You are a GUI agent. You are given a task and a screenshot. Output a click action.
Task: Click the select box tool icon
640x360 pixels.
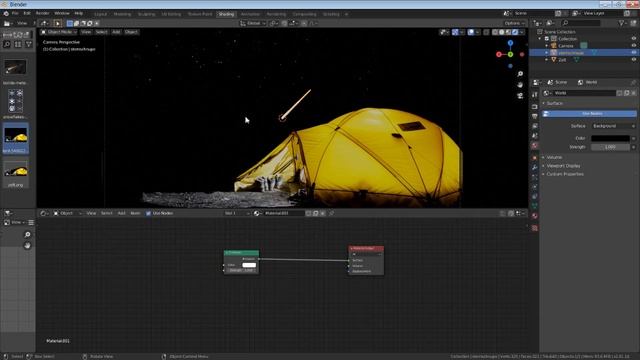pyautogui.click(x=58, y=23)
